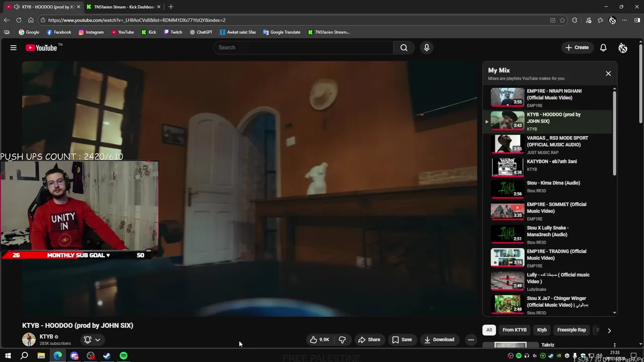This screenshot has width=644, height=362.
Task: Click the YouTube search magnifier button
Action: (404, 48)
